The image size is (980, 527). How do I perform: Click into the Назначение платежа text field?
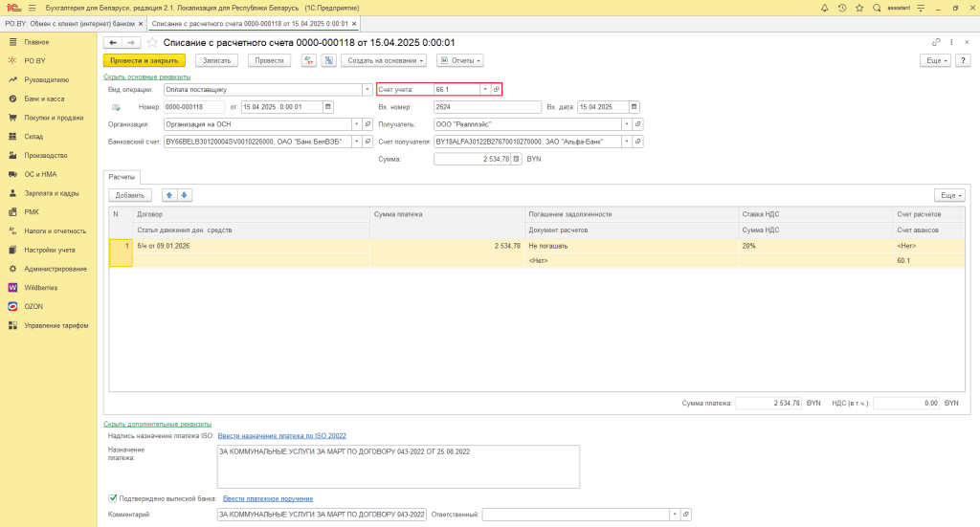point(398,467)
